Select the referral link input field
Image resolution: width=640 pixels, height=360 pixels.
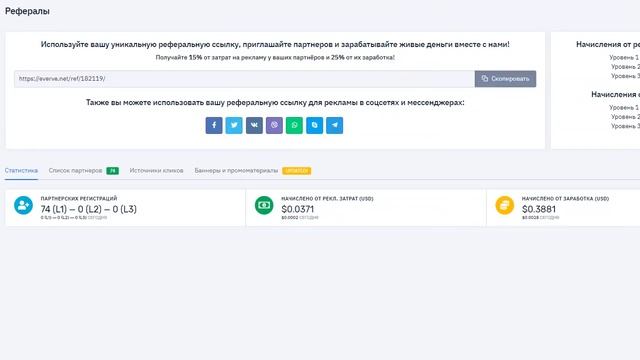tap(244, 79)
